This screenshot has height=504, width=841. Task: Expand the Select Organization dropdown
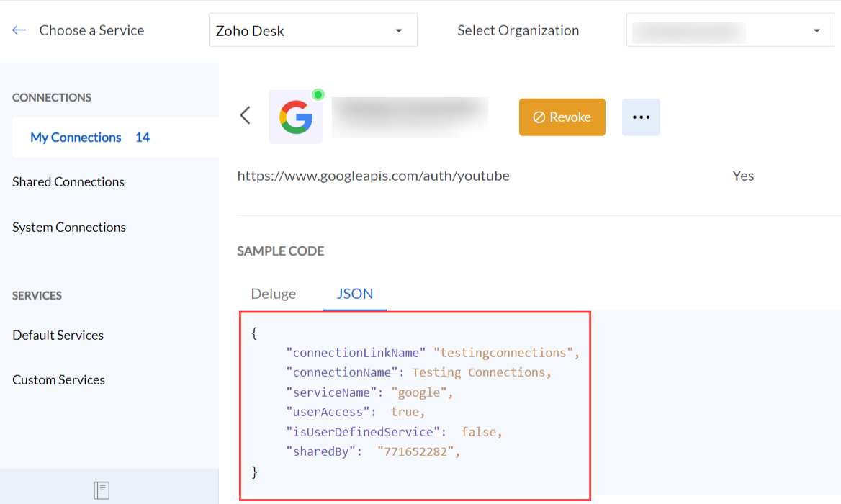click(x=730, y=30)
